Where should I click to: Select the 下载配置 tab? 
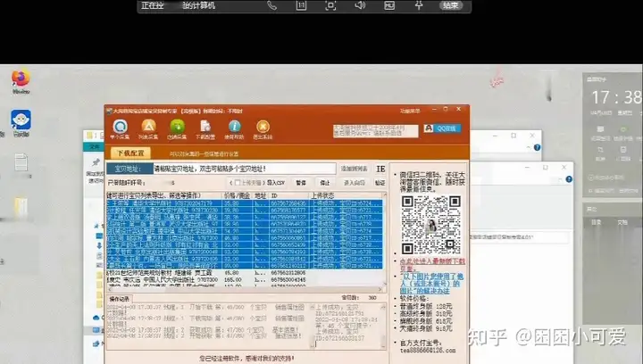tap(130, 153)
